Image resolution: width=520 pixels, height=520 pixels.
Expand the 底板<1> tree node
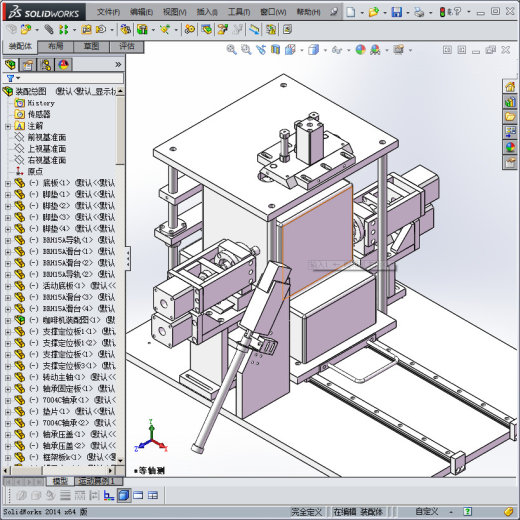[x=8, y=183]
